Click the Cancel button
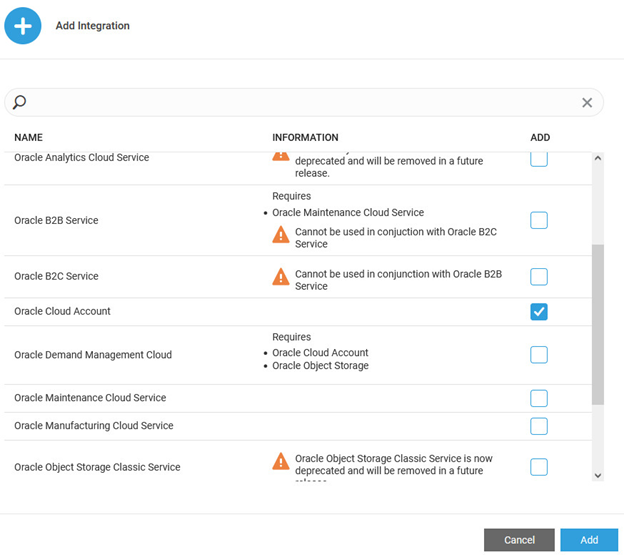Screen dimensions: 624x555 coord(519,540)
